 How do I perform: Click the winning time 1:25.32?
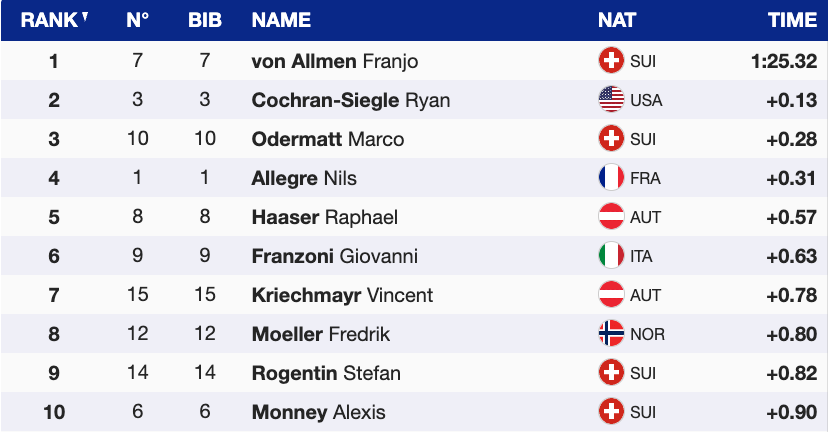(x=784, y=61)
